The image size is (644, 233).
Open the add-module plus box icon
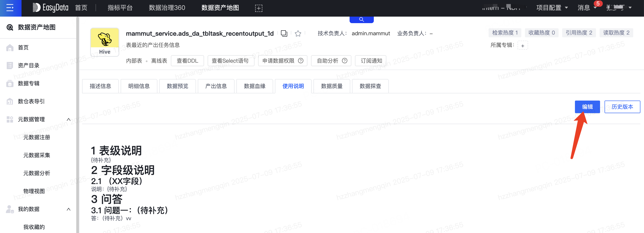(259, 8)
